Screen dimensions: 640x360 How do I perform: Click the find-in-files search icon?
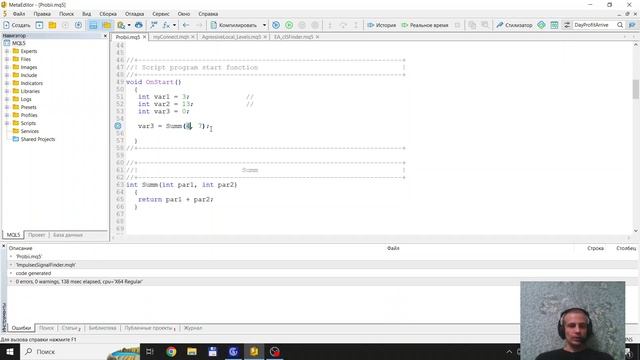(x=121, y=25)
